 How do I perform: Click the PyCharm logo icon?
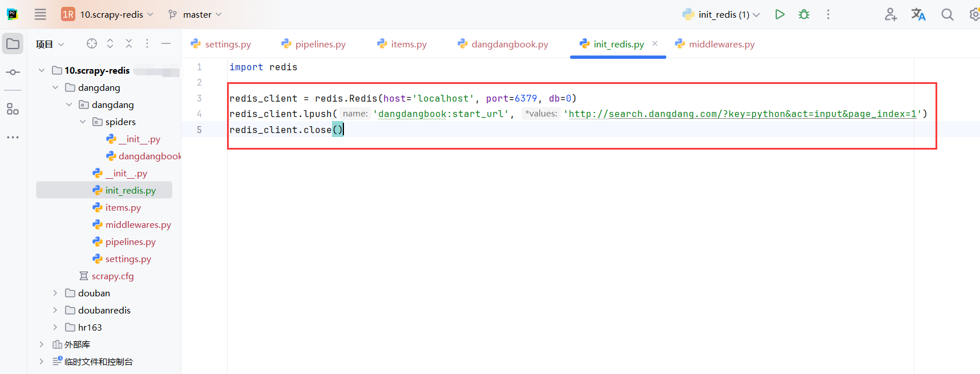point(12,14)
